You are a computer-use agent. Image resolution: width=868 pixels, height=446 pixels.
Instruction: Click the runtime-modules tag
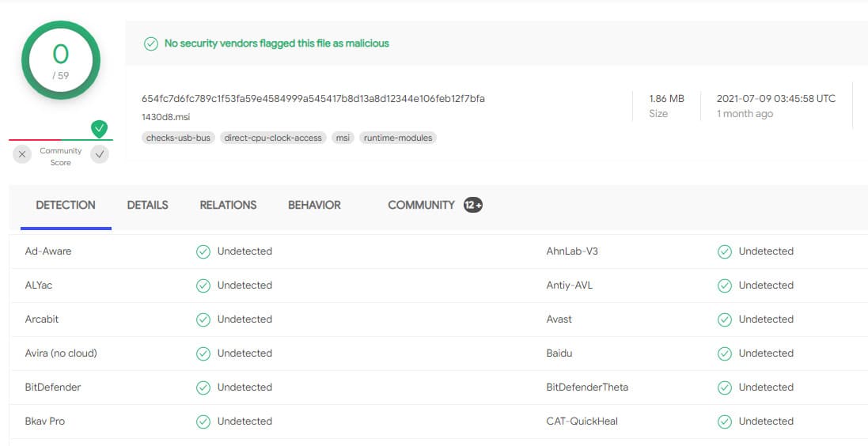pos(398,138)
